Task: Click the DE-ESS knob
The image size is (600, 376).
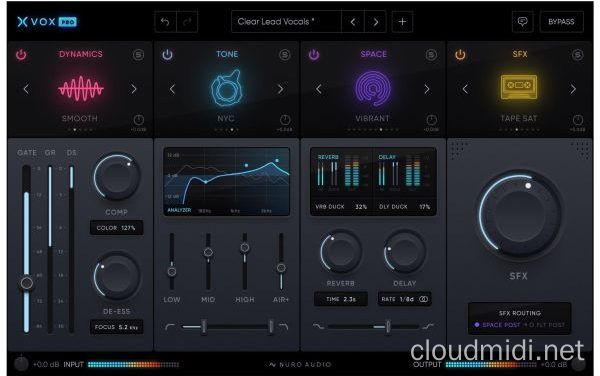Action: click(117, 276)
